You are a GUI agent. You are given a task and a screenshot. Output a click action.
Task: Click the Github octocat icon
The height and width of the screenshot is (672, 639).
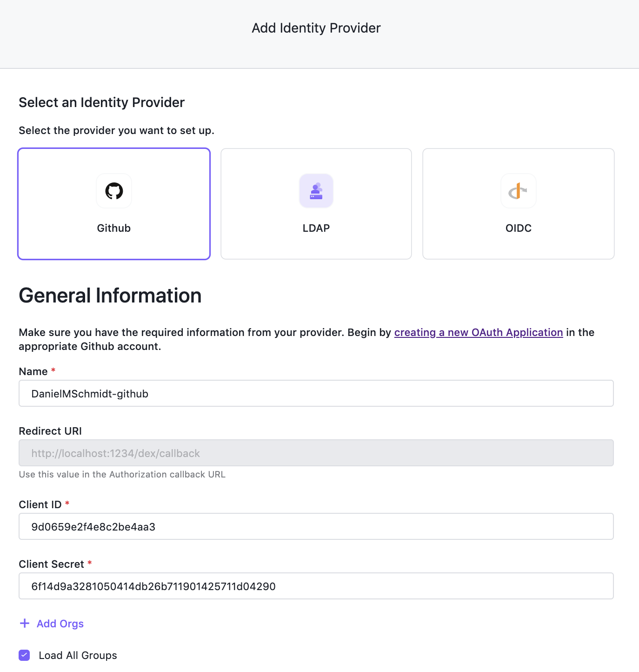click(114, 191)
